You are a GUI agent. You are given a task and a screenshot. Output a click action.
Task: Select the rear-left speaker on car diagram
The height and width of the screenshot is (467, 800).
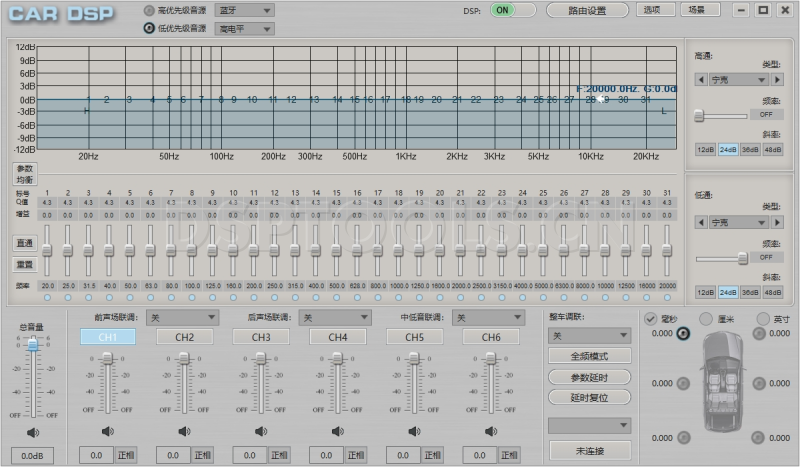684,437
